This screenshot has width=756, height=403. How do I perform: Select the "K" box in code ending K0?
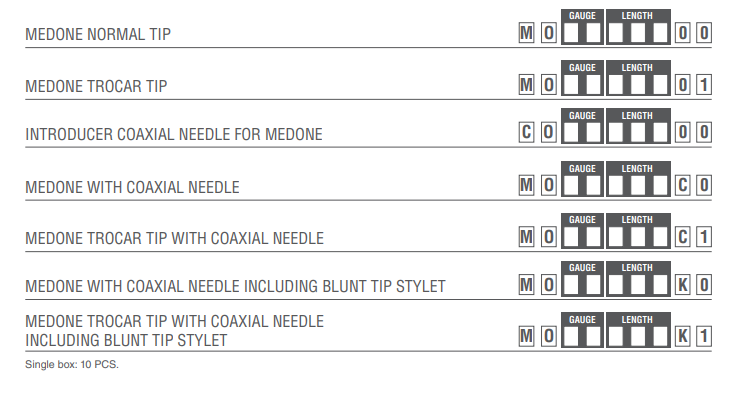point(683,286)
